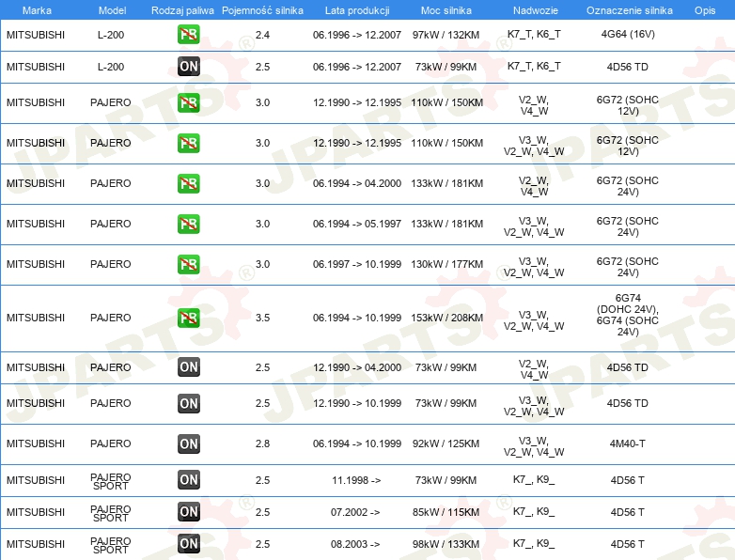Select the 153kW / 208KM power cell
Image resolution: width=735 pixels, height=560 pixels.
[446, 318]
